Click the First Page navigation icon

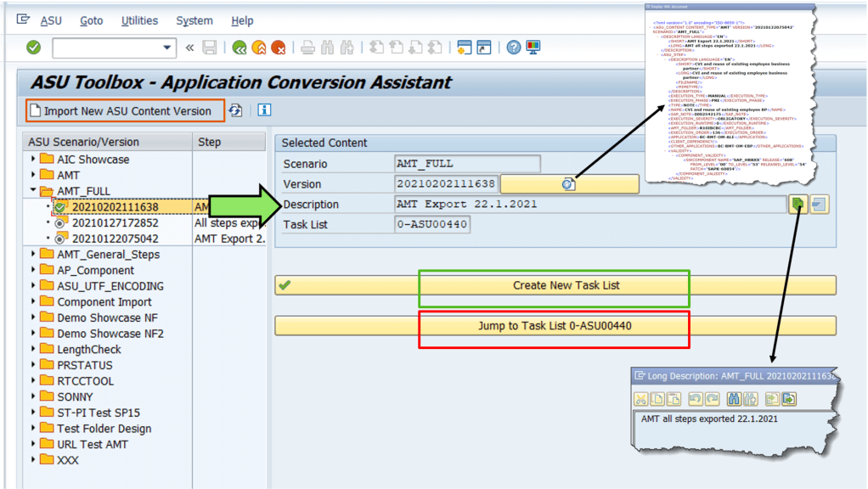click(376, 48)
